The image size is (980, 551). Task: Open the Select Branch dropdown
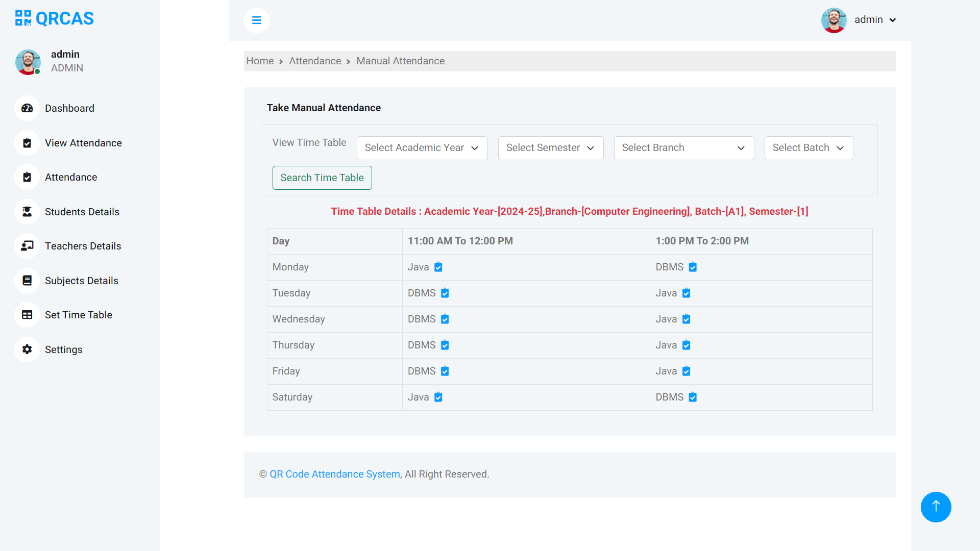(683, 148)
